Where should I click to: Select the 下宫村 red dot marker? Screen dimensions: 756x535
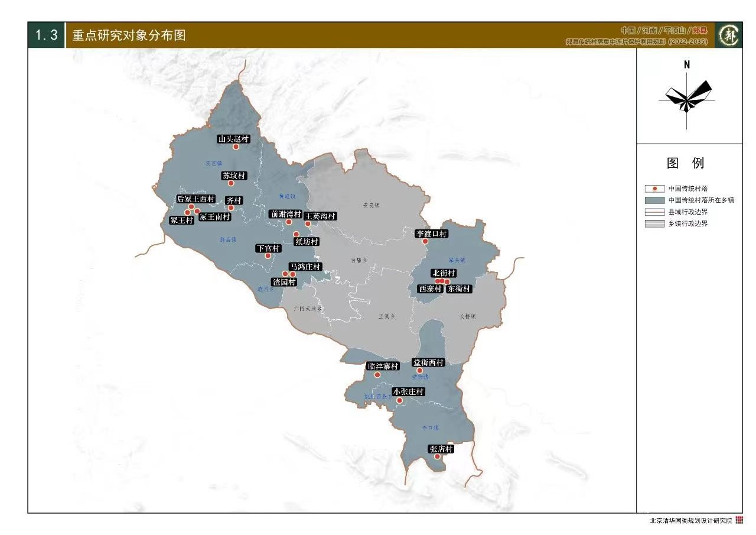click(x=268, y=256)
